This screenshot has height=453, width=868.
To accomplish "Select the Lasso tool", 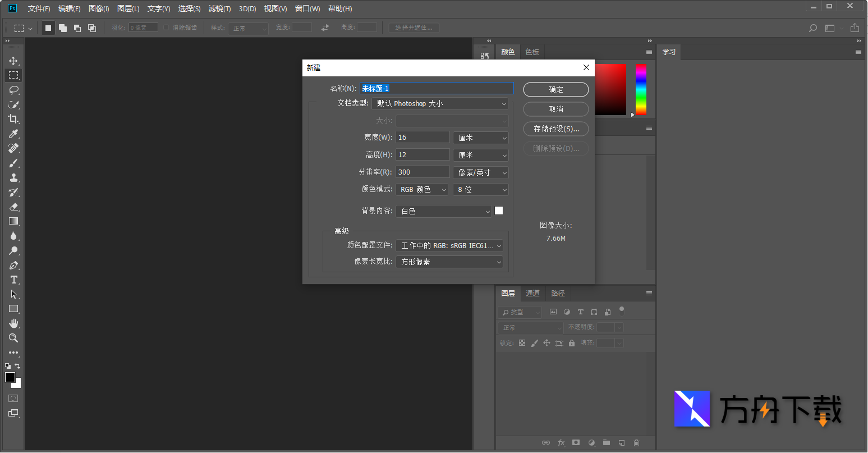I will [12, 90].
